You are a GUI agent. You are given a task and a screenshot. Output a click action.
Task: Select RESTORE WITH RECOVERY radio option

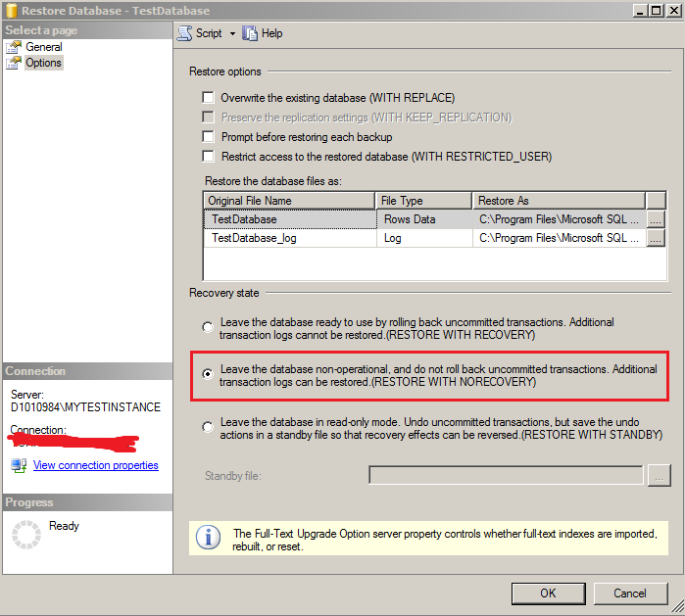[208, 327]
